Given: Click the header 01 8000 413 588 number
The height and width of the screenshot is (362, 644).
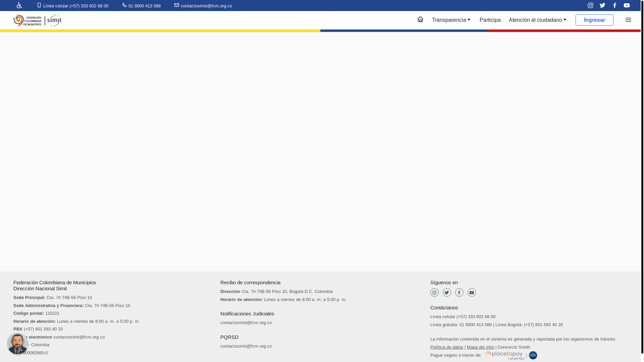Looking at the screenshot, I should tap(145, 6).
